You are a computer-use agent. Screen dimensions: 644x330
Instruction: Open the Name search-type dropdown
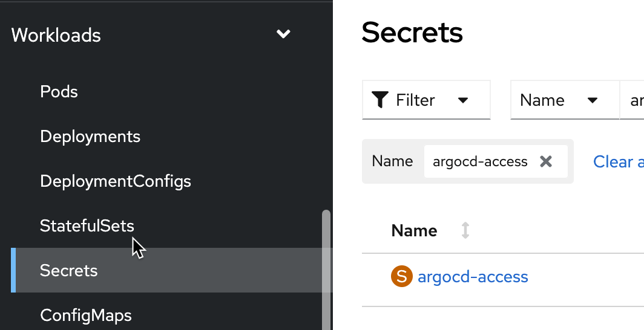point(565,100)
